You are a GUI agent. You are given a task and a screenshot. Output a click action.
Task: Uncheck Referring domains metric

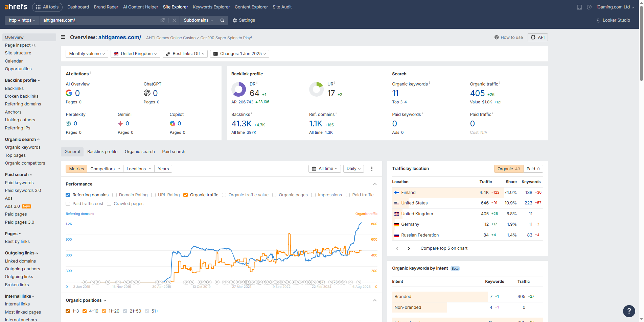68,195
